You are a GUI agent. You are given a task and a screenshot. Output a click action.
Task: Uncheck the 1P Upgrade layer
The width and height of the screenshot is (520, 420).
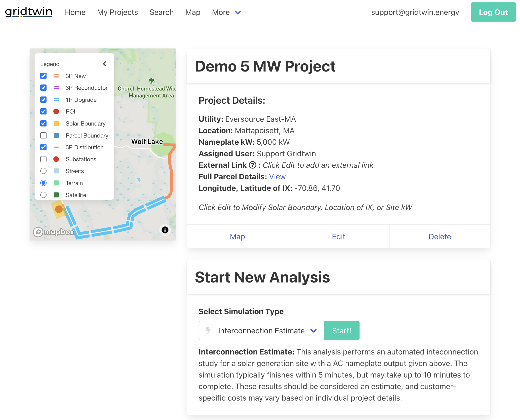click(x=43, y=100)
